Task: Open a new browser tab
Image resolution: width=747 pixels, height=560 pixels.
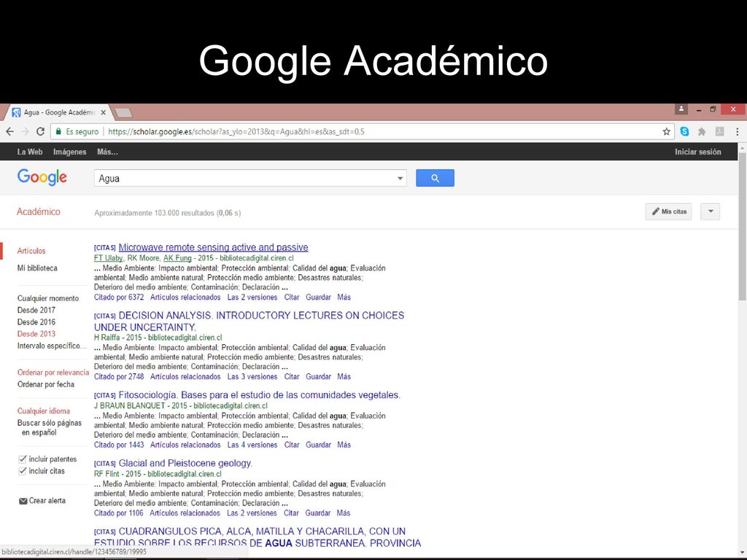Action: coord(123,113)
